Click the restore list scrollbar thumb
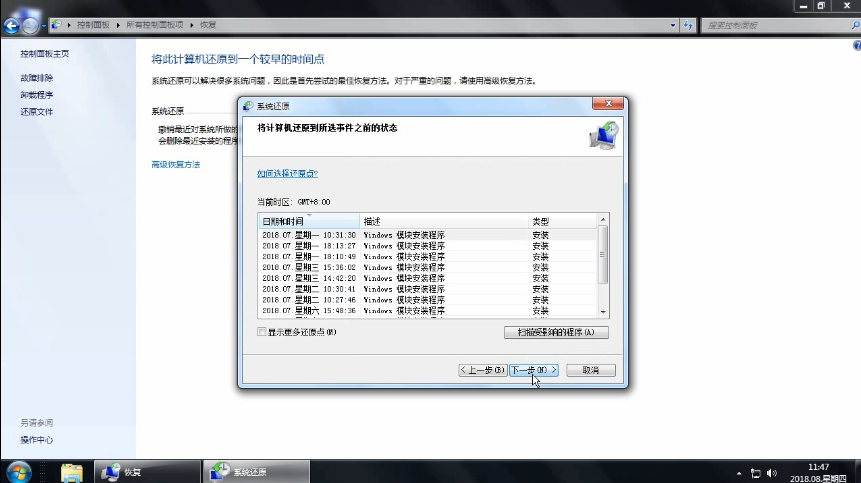The width and height of the screenshot is (861, 483). point(603,254)
